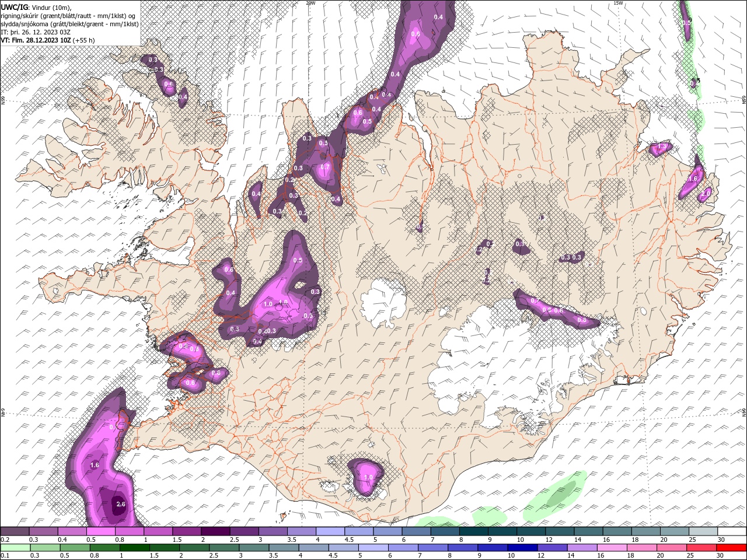Click the '1.0' value on the southern glacier
This screenshot has height=560, width=747.
(368, 477)
